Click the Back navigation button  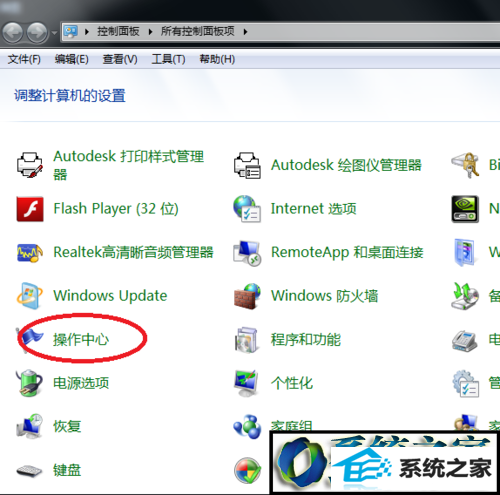[13, 33]
